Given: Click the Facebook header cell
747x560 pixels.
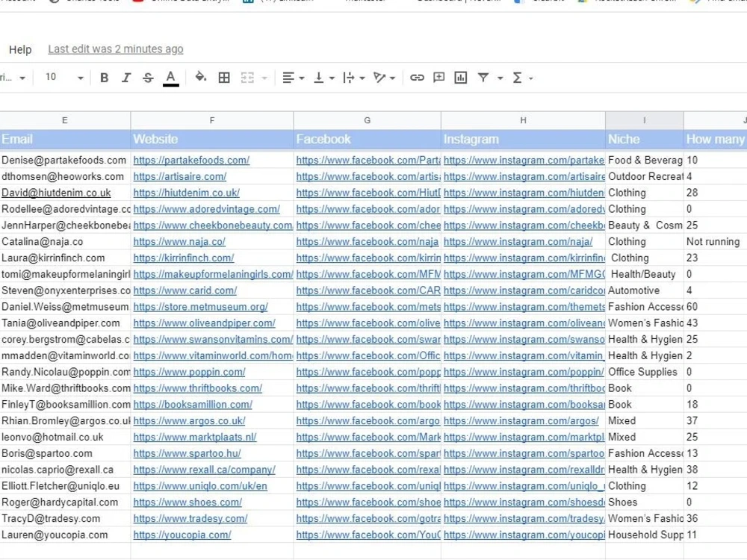Looking at the screenshot, I should pos(368,139).
